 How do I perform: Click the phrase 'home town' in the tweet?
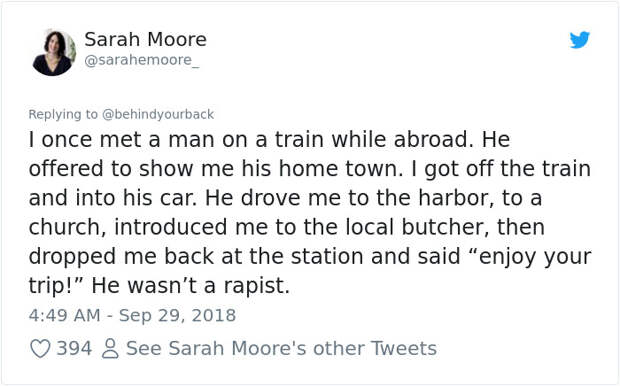point(338,168)
